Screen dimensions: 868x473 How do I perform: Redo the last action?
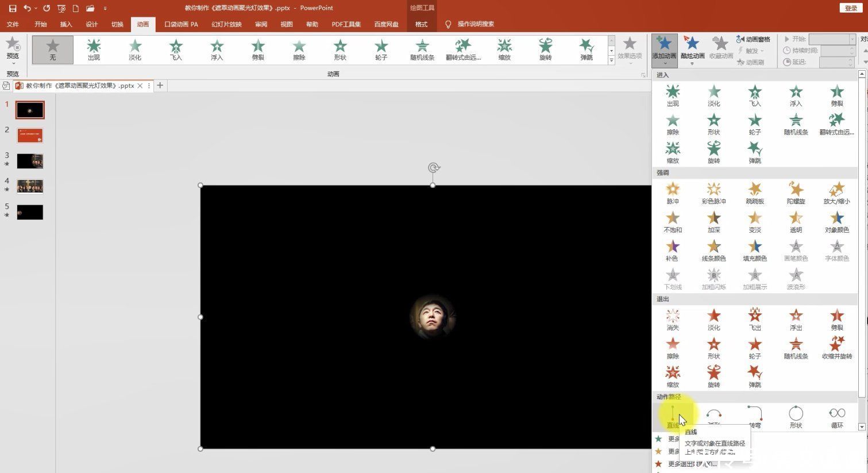pyautogui.click(x=47, y=8)
